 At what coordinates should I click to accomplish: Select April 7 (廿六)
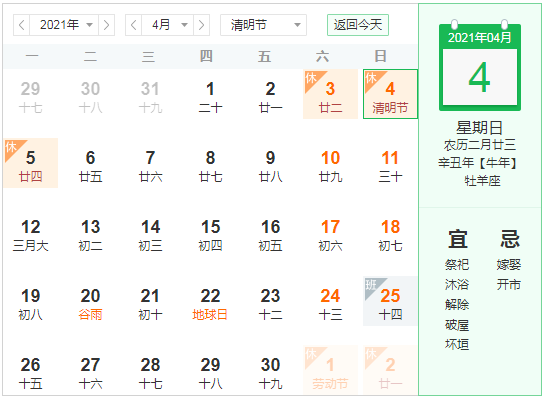[x=151, y=163]
